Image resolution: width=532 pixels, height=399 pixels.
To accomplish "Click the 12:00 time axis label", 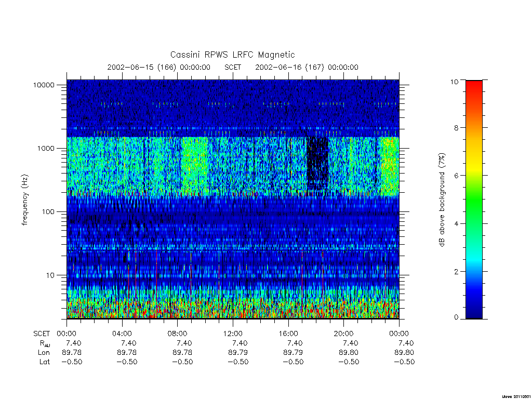I will pos(233,334).
